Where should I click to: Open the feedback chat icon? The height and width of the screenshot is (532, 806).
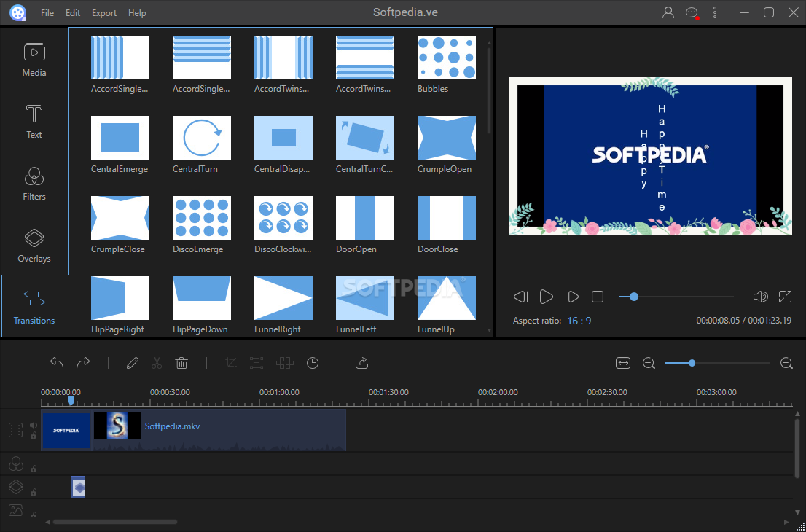(692, 13)
